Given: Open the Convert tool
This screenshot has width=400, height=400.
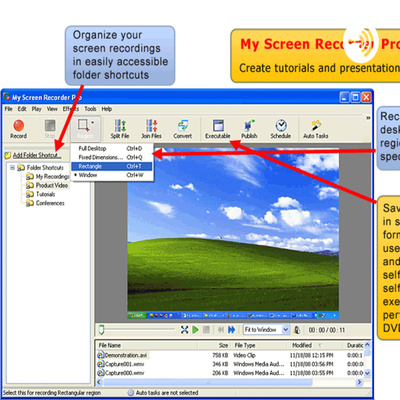Looking at the screenshot, I should (x=183, y=126).
